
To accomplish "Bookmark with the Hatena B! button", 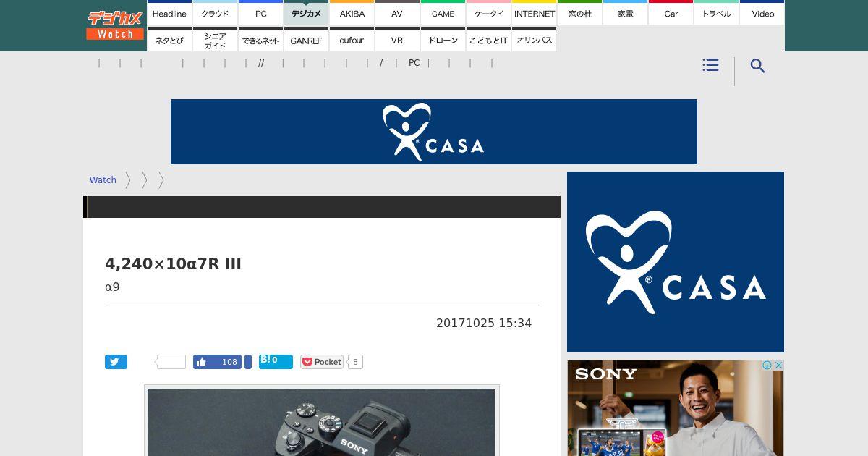I will (x=276, y=362).
